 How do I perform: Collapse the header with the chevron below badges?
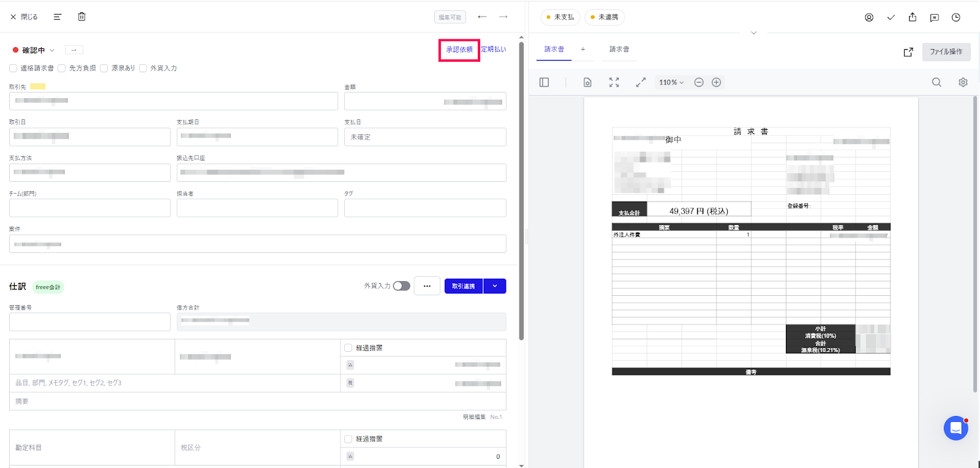pyautogui.click(x=754, y=33)
